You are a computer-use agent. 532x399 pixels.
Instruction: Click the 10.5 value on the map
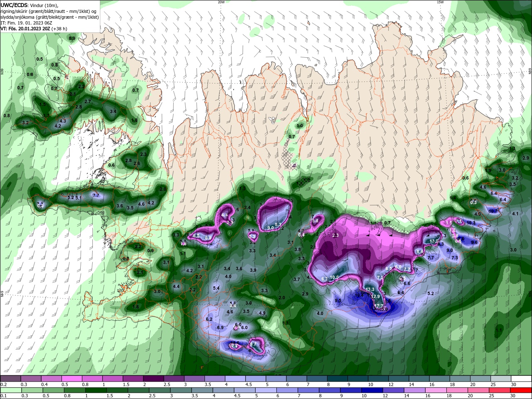pyautogui.click(x=335, y=277)
